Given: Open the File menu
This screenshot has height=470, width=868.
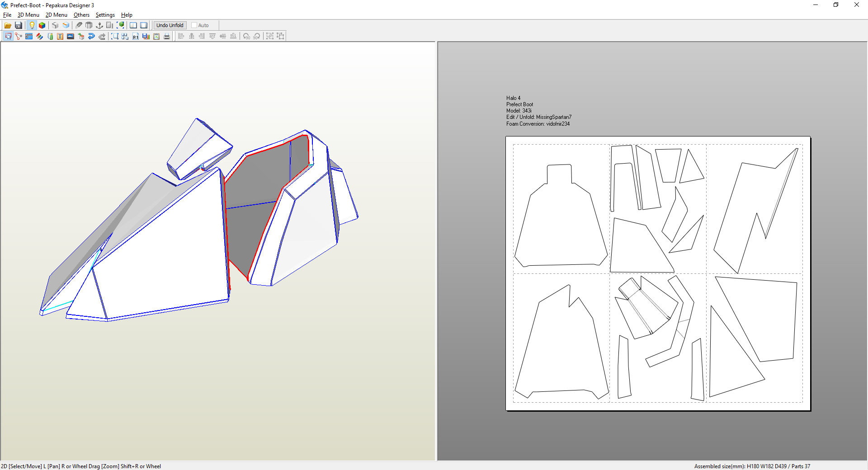Looking at the screenshot, I should [7, 15].
